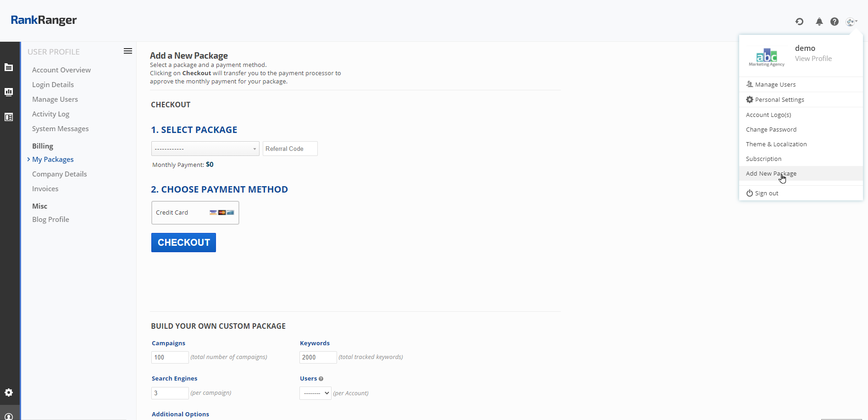Open the settings gear in left rail

9,392
